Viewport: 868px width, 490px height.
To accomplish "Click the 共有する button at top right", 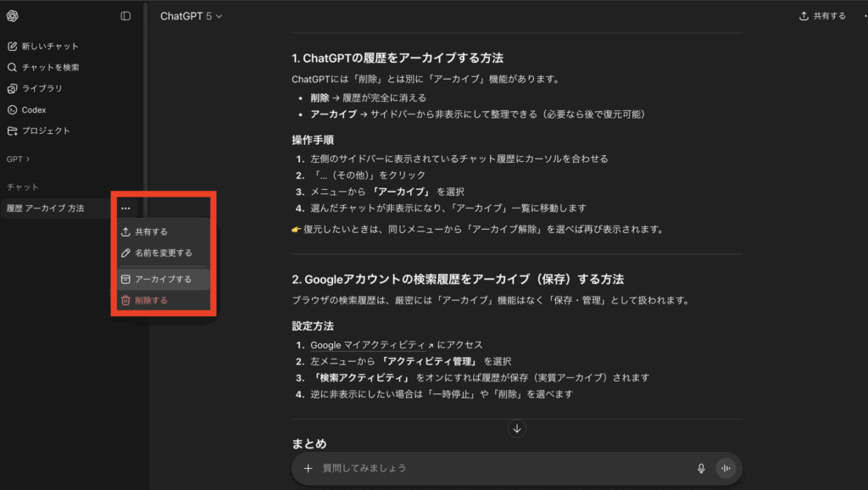I will pyautogui.click(x=822, y=16).
